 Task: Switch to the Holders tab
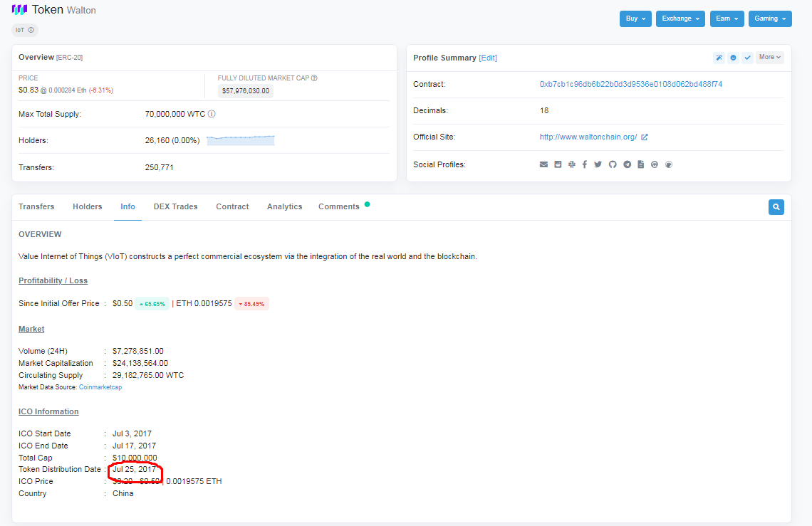point(88,206)
